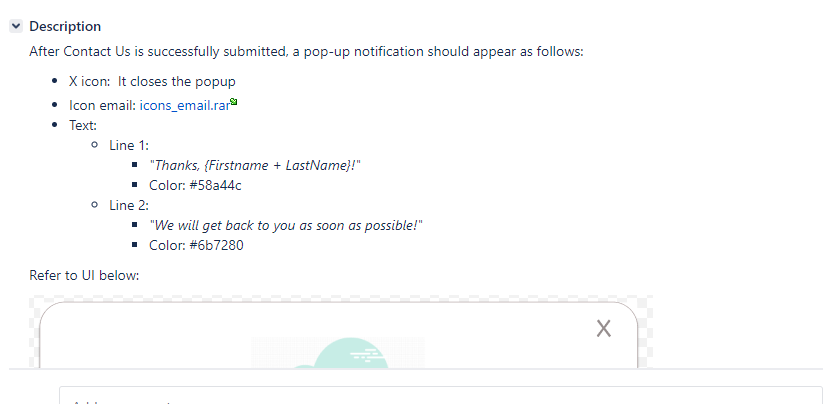Click the "Line 2:" sub-bullet text
The image size is (824, 404).
pos(129,205)
